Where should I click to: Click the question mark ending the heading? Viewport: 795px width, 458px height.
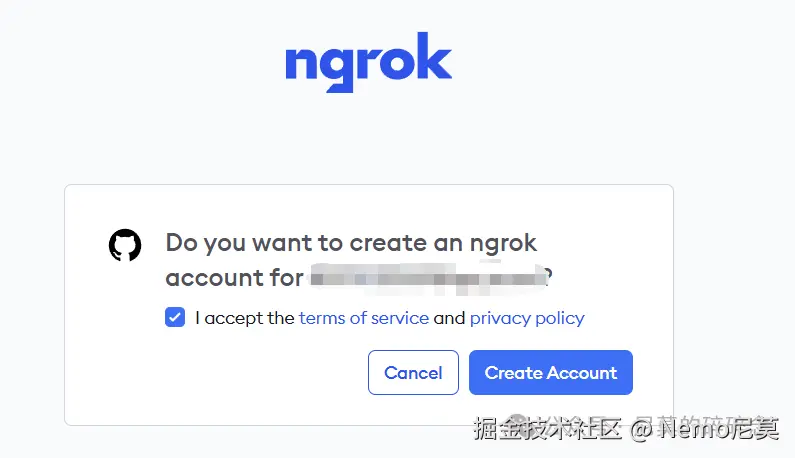click(x=548, y=277)
